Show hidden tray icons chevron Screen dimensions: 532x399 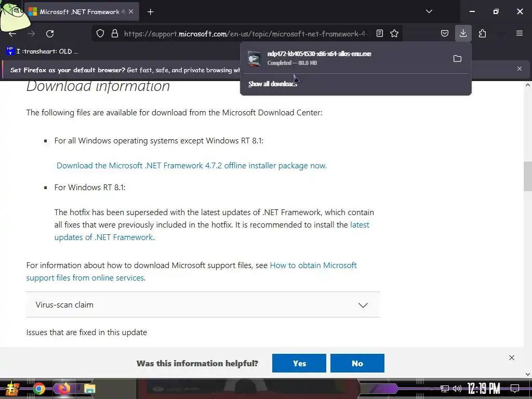[x=432, y=389]
